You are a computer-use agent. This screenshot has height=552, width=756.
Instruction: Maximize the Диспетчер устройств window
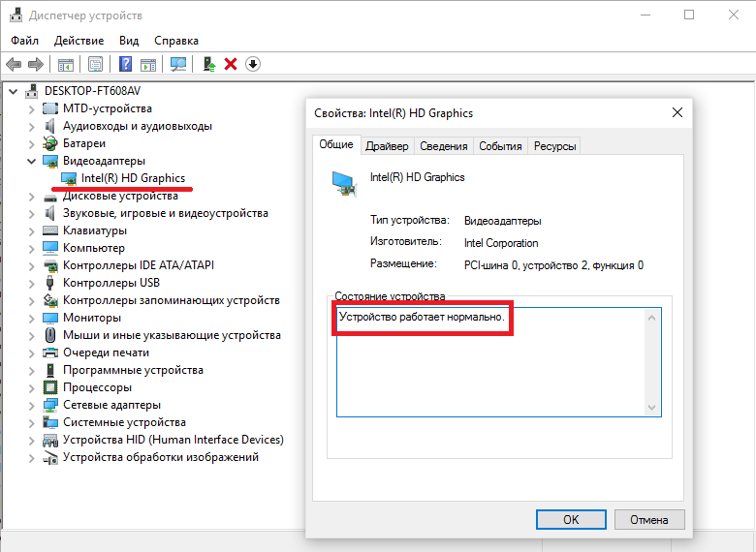click(x=689, y=15)
